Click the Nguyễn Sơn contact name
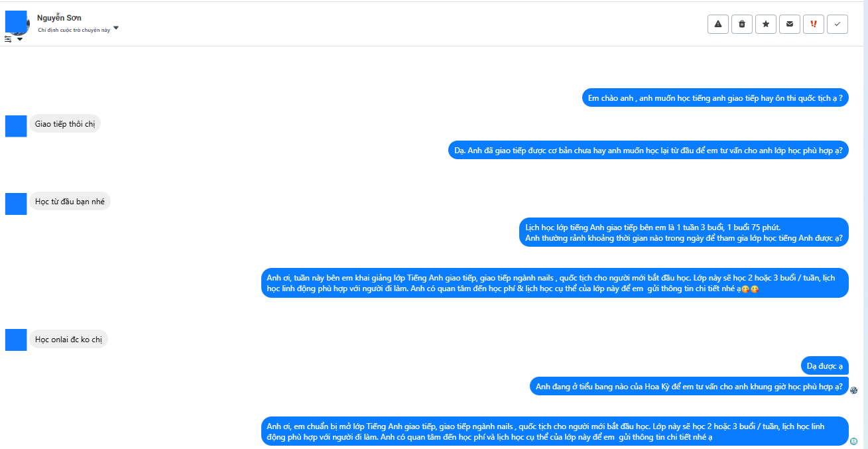This screenshot has width=868, height=449. tap(59, 18)
